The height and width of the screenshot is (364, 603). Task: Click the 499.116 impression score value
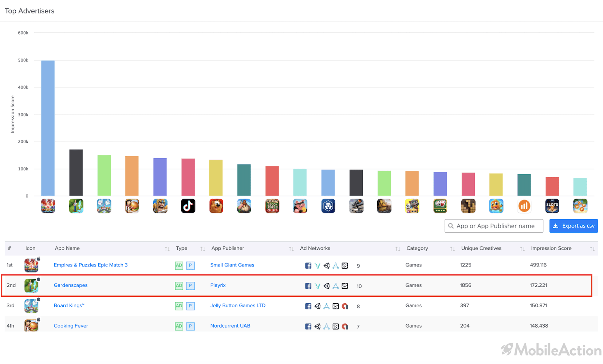click(x=538, y=265)
